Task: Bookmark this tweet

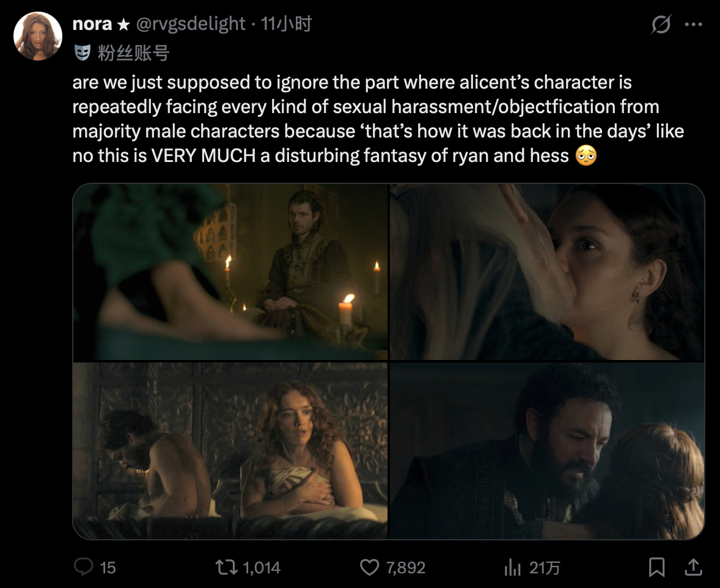Action: coord(656,567)
